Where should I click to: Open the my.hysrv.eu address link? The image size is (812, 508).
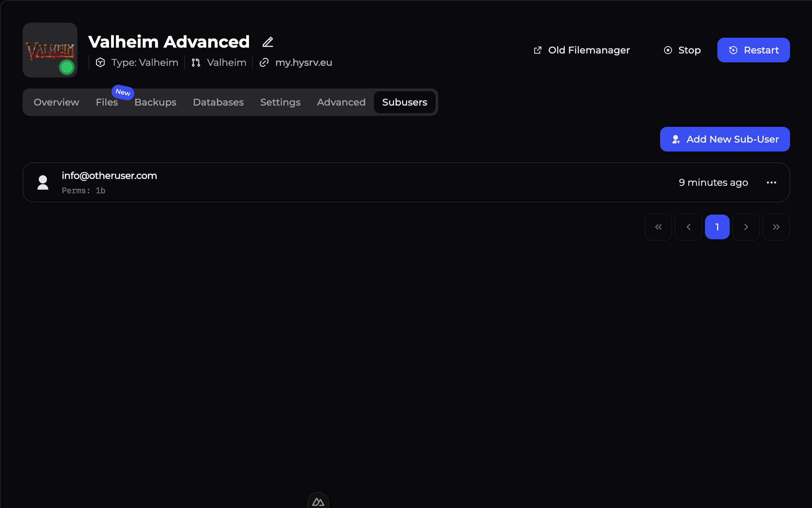(x=303, y=62)
